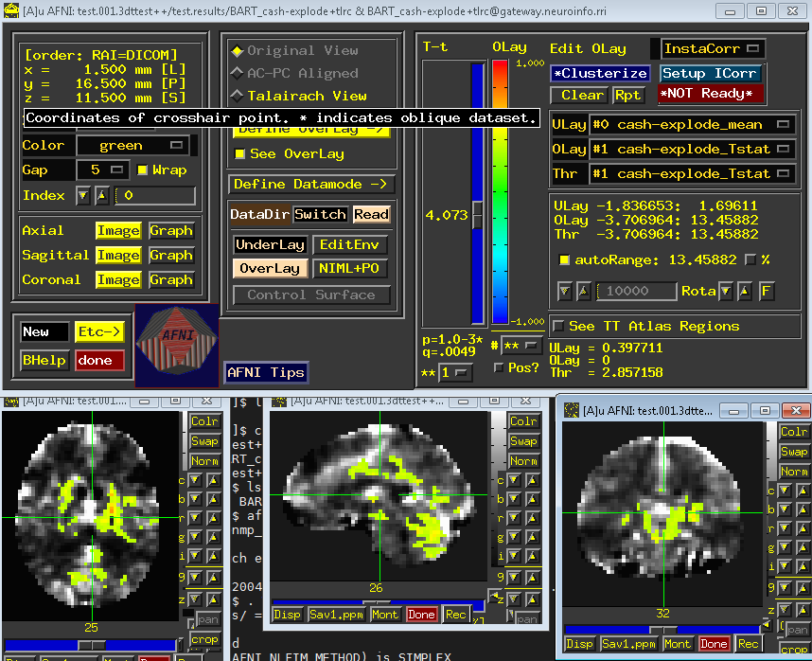Screen dimensions: 812x661
Task: Click Colr button in axial image window
Action: pos(204,421)
